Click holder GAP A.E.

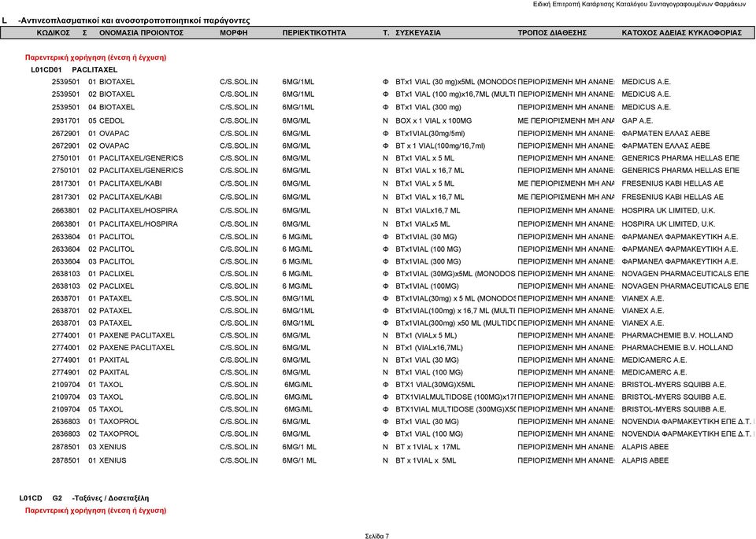[x=637, y=121]
